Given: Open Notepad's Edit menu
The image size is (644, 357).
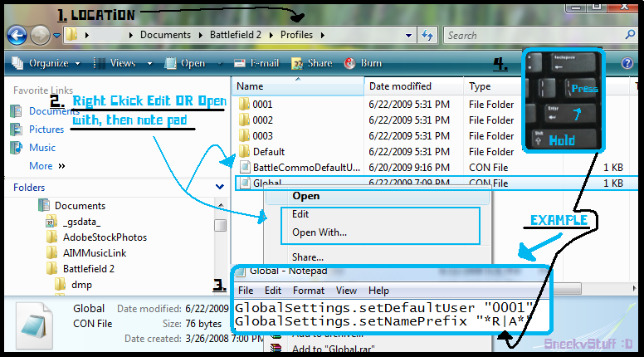Looking at the screenshot, I should click(x=273, y=291).
